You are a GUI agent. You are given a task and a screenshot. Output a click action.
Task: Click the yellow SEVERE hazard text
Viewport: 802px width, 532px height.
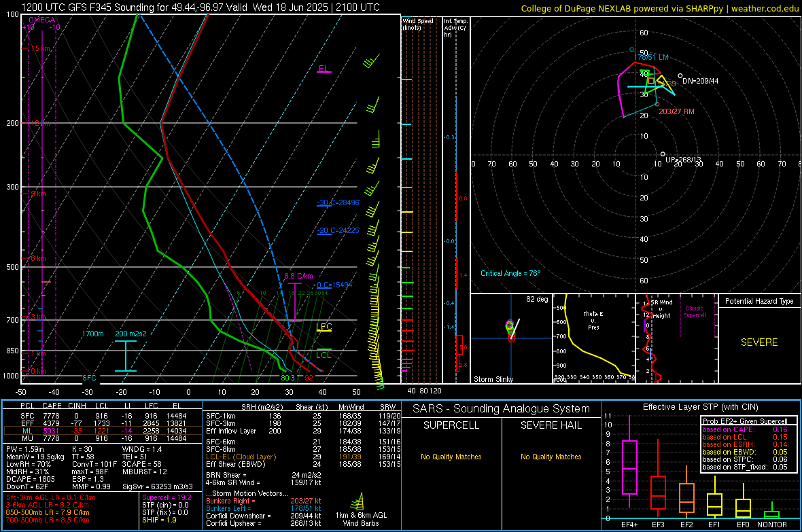coord(759,342)
